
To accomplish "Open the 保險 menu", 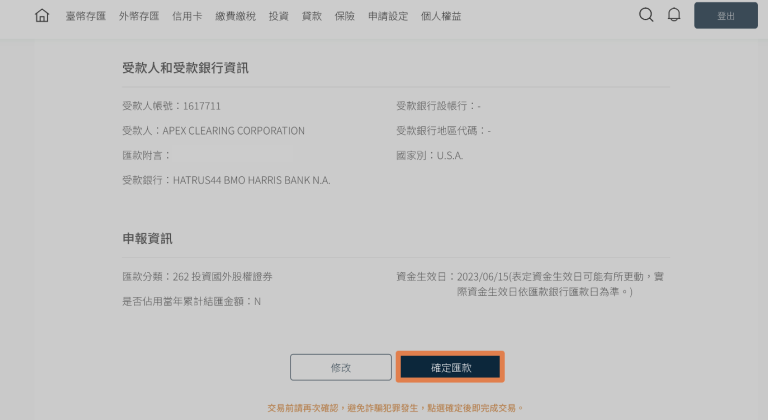I will coord(344,17).
